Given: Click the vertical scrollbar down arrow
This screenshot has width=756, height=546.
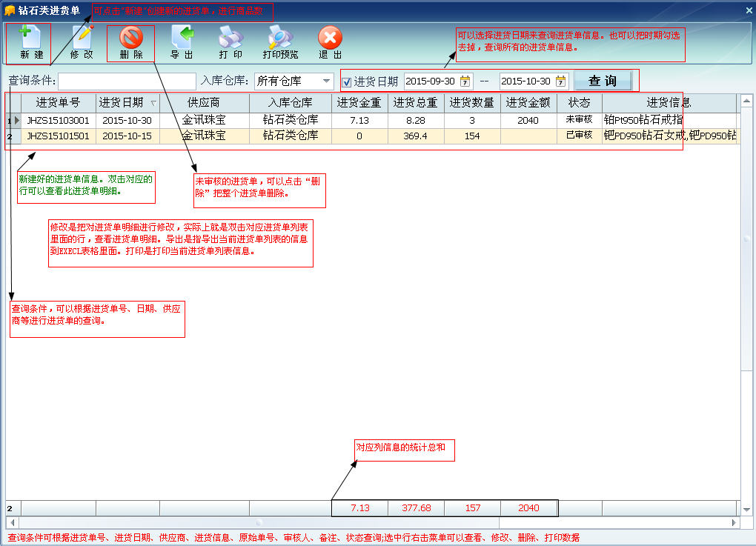Looking at the screenshot, I should point(746,510).
